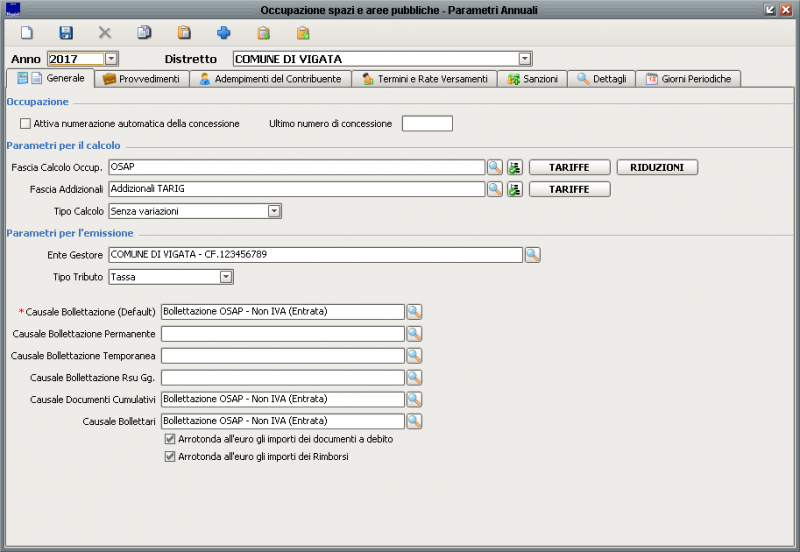This screenshot has height=552, width=800.
Task: Click the blue plus add icon
Action: pyautogui.click(x=223, y=33)
